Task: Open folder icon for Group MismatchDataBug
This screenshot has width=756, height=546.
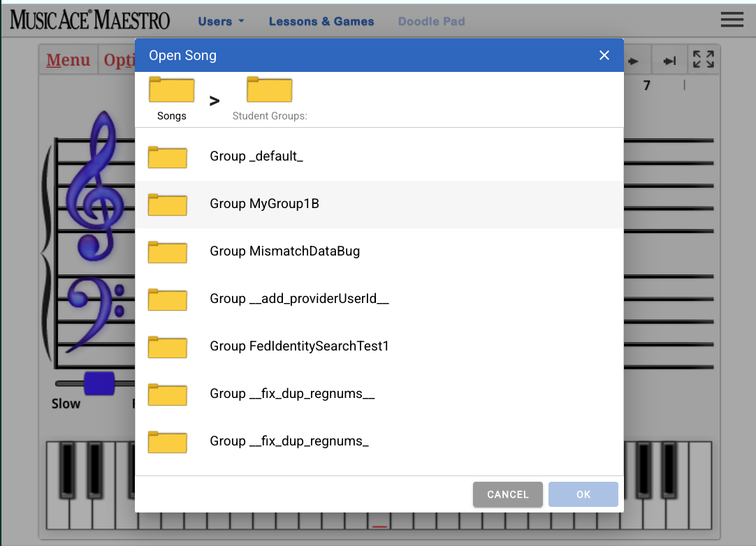Action: [x=167, y=251]
